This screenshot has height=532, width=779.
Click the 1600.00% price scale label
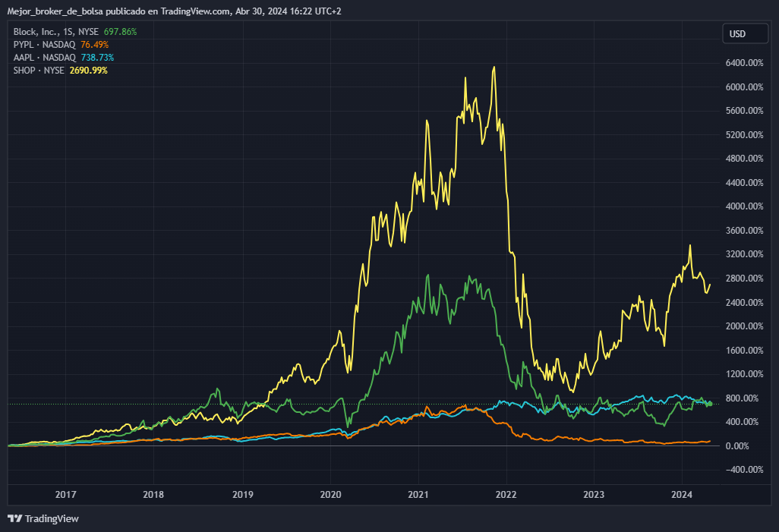pos(744,350)
